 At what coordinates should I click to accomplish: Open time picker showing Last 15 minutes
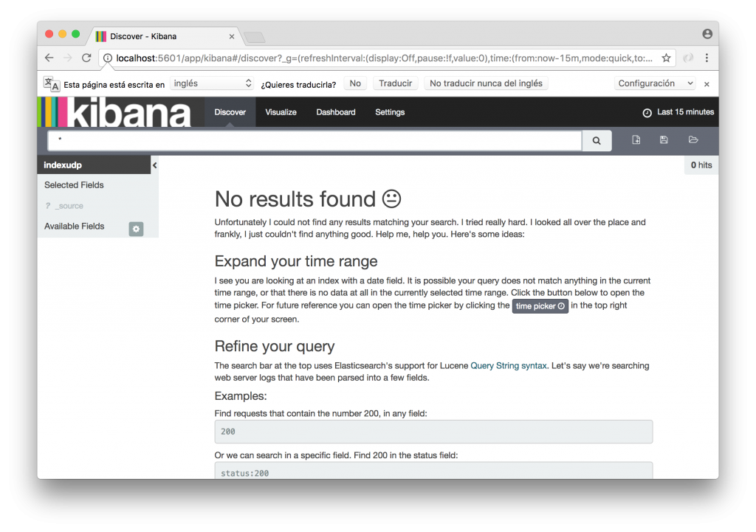(678, 112)
